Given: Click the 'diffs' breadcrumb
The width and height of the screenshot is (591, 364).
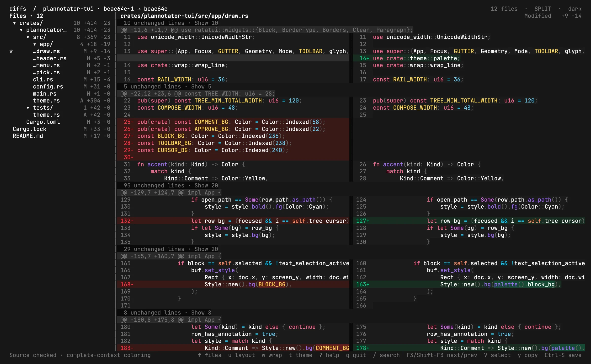Looking at the screenshot, I should (x=18, y=9).
